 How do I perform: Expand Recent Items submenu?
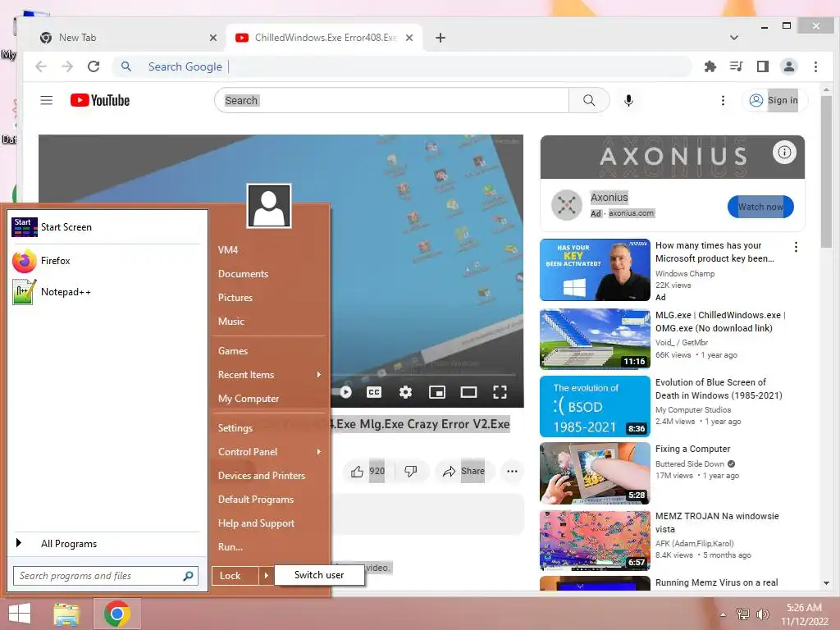(269, 374)
